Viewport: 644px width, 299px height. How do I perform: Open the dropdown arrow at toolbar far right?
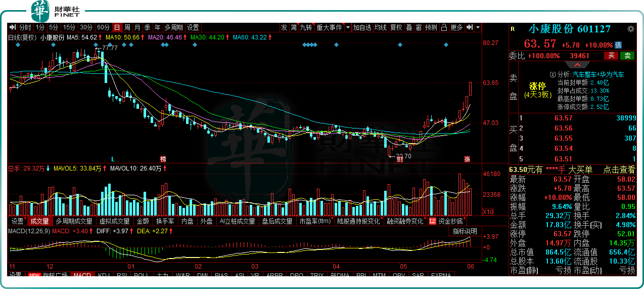click(x=478, y=27)
